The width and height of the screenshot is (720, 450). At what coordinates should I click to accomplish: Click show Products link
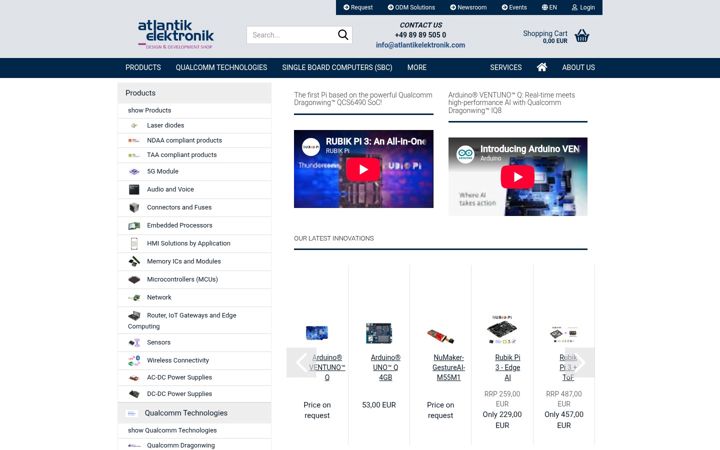(149, 110)
